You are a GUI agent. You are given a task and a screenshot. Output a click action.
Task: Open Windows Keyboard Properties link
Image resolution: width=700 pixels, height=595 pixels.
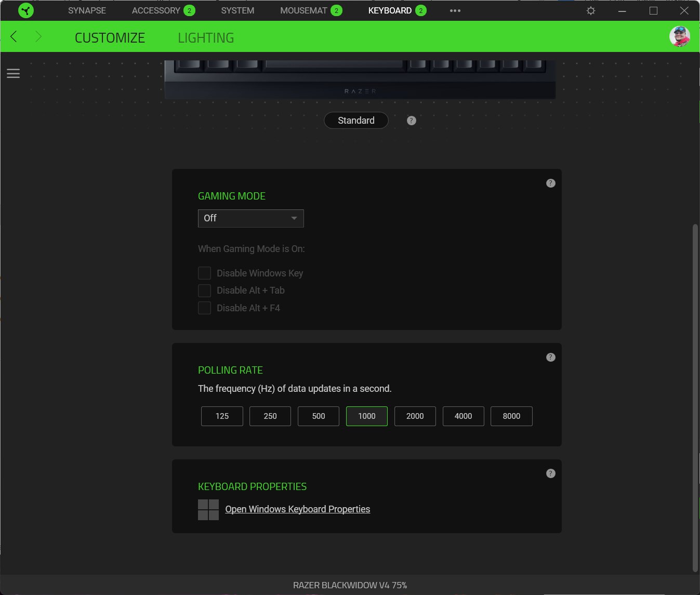pyautogui.click(x=298, y=509)
